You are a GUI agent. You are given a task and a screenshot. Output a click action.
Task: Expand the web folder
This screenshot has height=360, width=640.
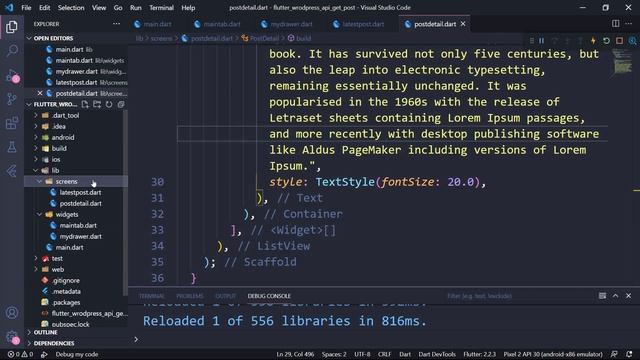click(x=36, y=270)
